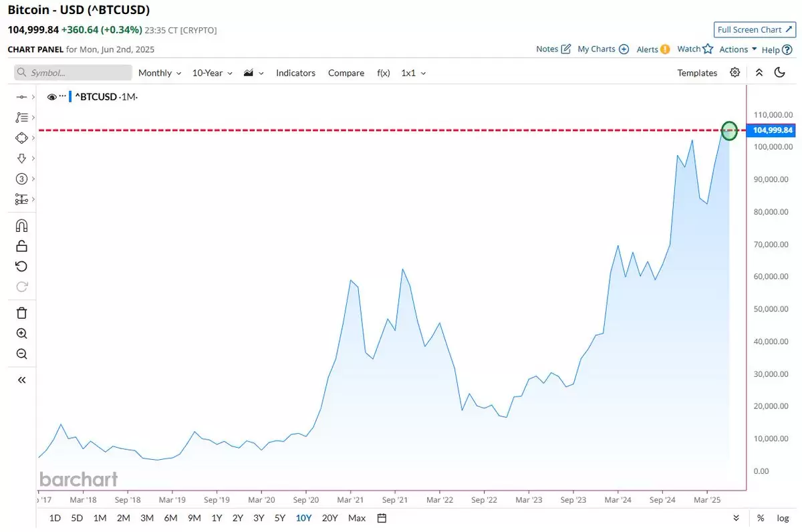802x532 pixels.
Task: Zoom in with the plus magnifier
Action: (21, 334)
